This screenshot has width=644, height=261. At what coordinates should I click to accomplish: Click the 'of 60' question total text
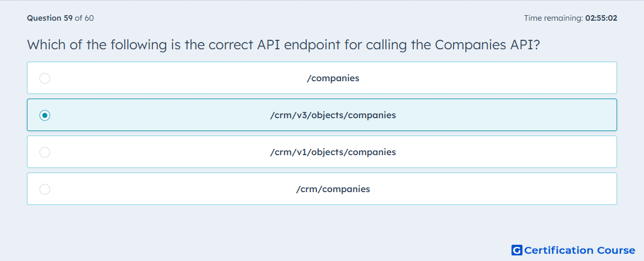(x=84, y=18)
